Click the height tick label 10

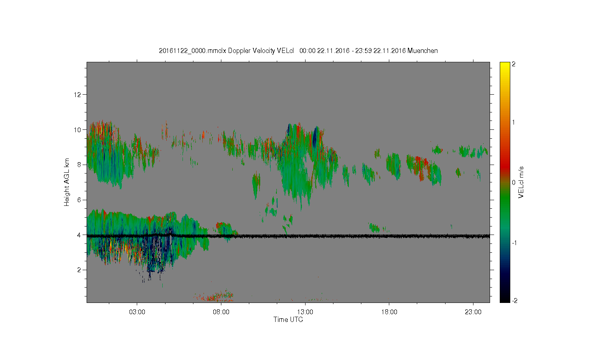(x=78, y=130)
